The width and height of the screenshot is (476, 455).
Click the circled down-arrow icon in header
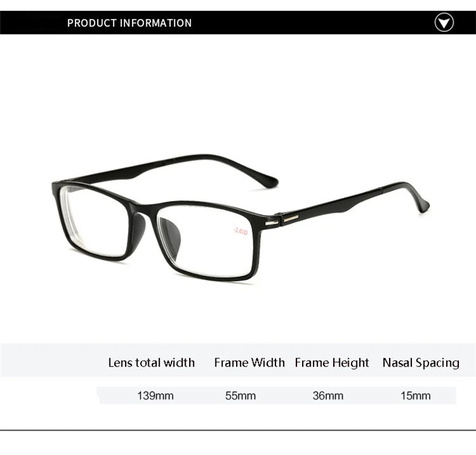444,22
